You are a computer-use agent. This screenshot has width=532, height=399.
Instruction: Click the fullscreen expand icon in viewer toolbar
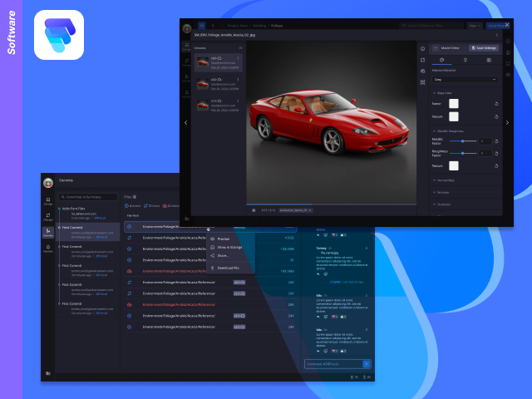pyautogui.click(x=422, y=60)
